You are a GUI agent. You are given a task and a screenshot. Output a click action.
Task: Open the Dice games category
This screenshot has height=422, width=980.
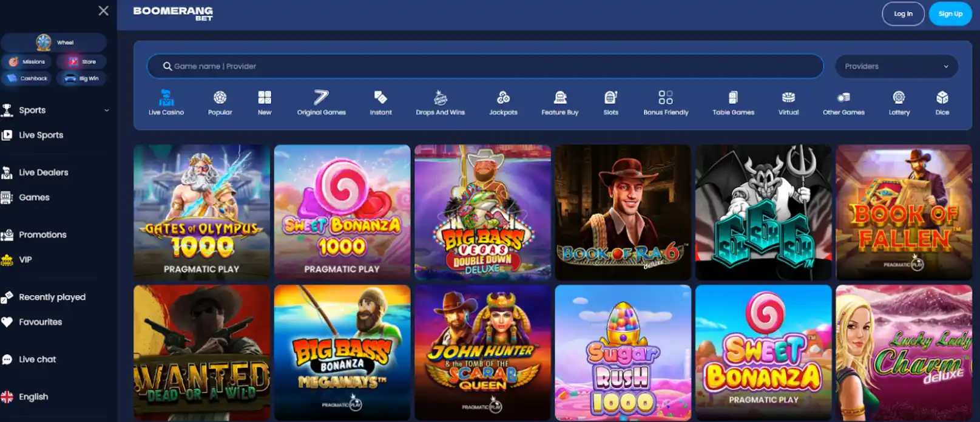(942, 102)
